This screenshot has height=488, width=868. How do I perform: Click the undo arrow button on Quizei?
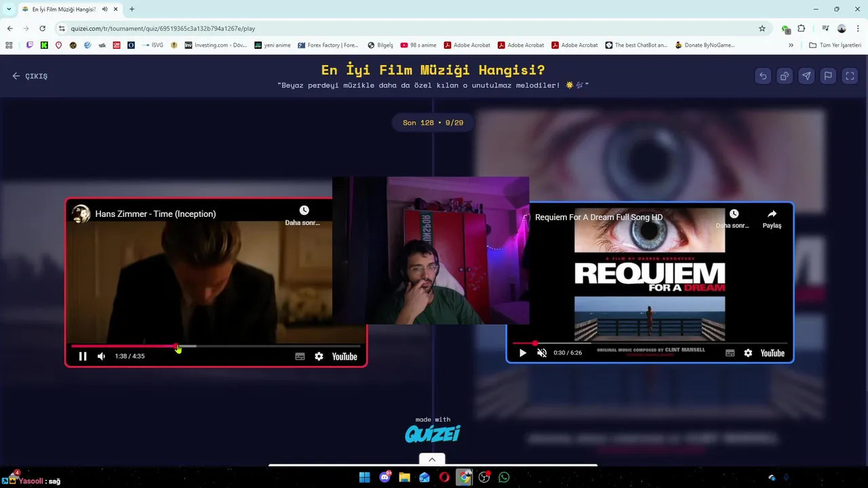point(763,76)
